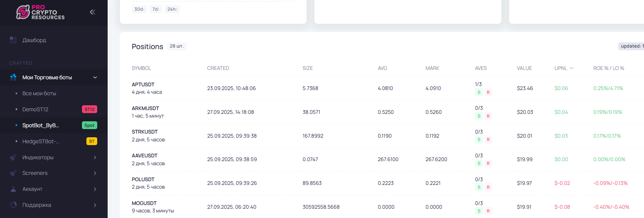Collapse the sidebar with double-chevron icon
Image resolution: width=644 pixels, height=218 pixels.
[x=92, y=12]
